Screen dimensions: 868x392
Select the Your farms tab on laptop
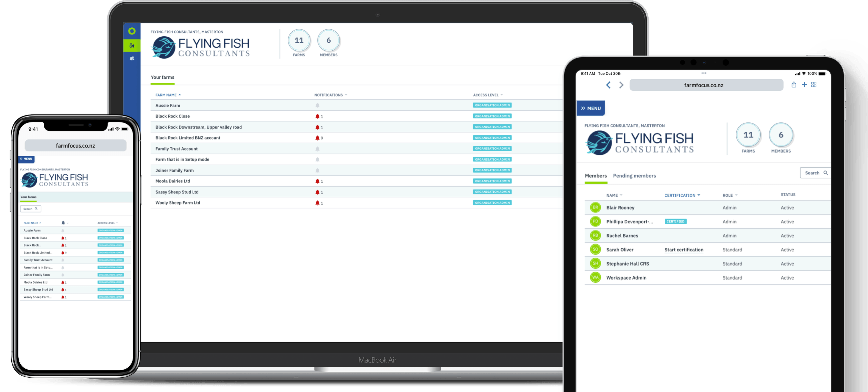click(162, 77)
